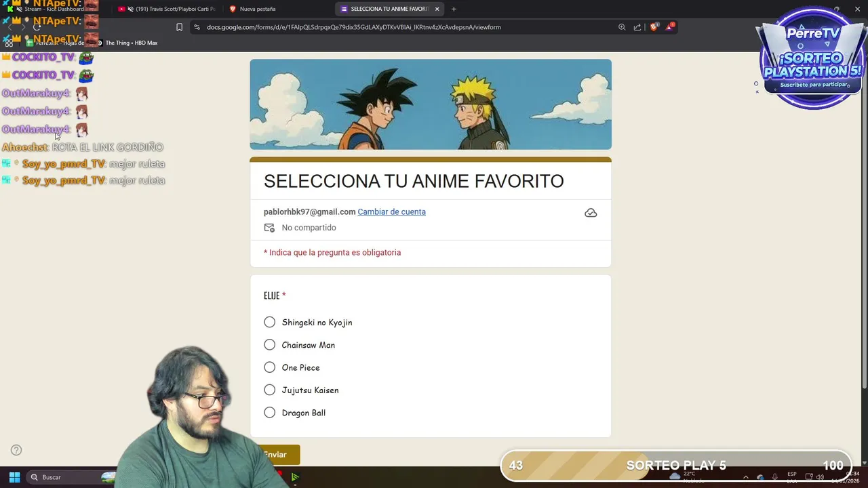Screen dimensions: 868x488
Task: Open the Brave Shields lion icon
Action: [654, 27]
